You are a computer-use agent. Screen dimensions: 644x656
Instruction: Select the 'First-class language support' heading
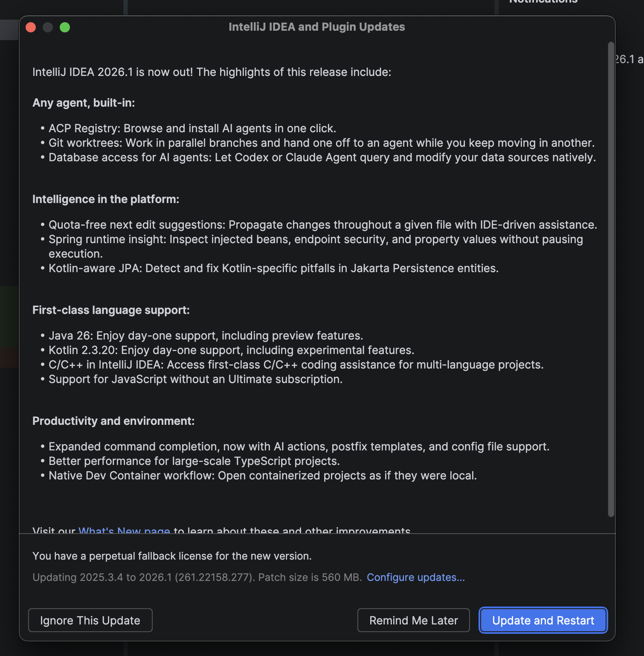coord(111,310)
